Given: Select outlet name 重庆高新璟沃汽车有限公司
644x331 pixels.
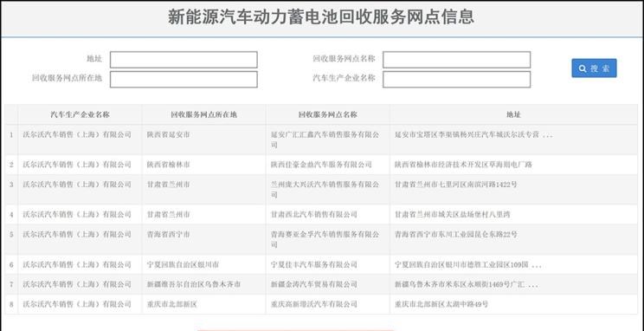Looking at the screenshot, I should pyautogui.click(x=314, y=304).
